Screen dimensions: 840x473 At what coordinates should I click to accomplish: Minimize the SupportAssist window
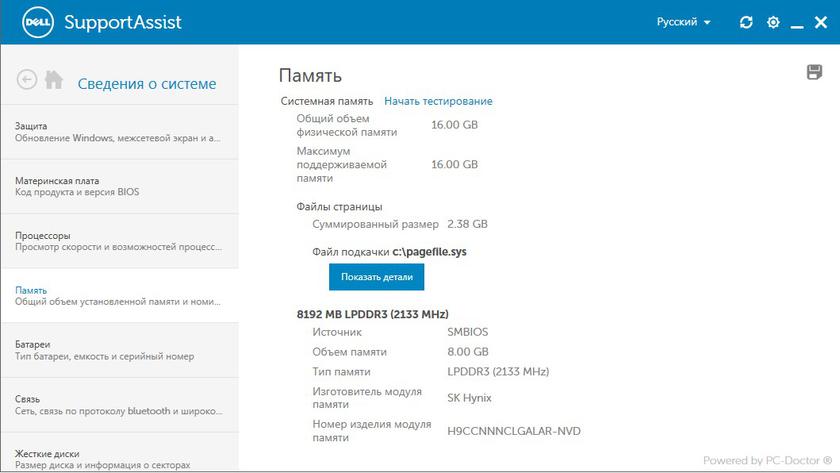click(797, 23)
